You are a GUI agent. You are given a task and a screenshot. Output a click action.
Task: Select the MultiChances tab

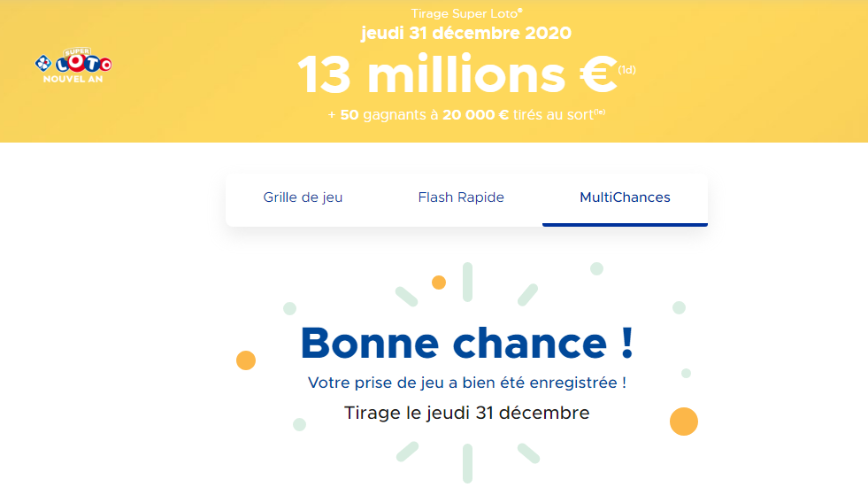(x=625, y=197)
